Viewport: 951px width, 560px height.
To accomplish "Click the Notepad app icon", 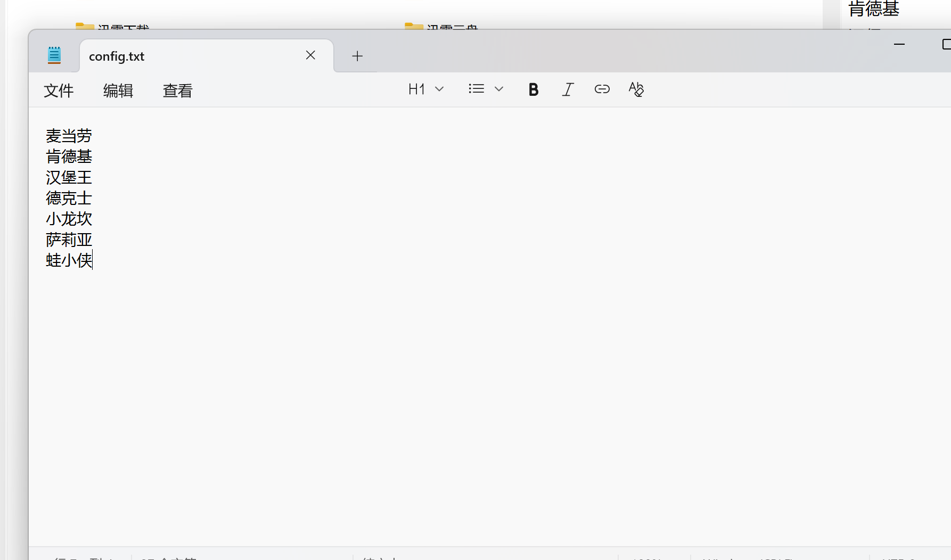I will pyautogui.click(x=54, y=55).
